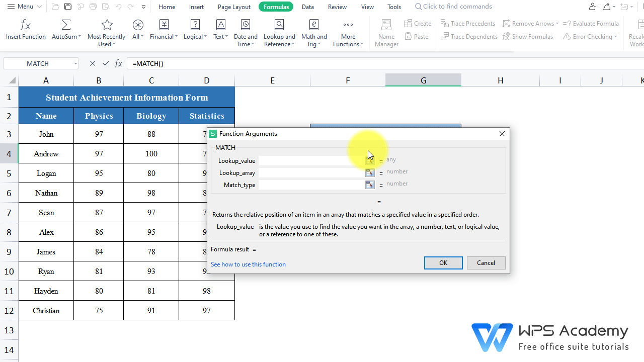Click Trace Precedents

point(467,23)
